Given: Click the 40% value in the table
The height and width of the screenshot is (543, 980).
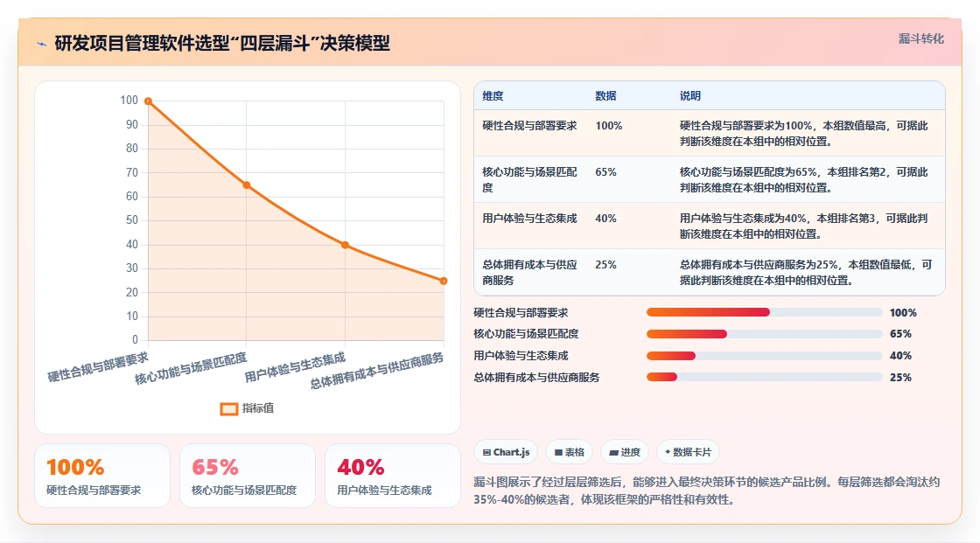Looking at the screenshot, I should point(605,218).
